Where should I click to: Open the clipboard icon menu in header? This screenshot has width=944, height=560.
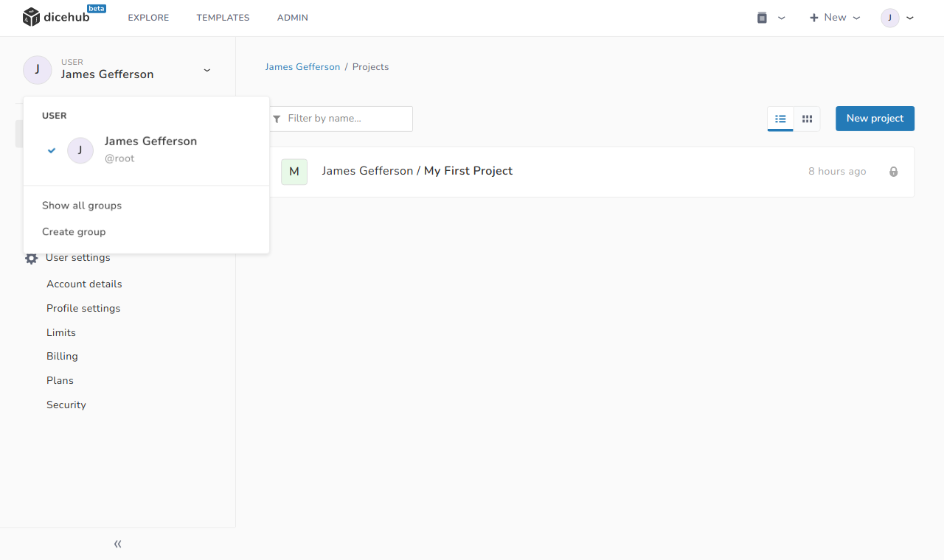tap(770, 18)
